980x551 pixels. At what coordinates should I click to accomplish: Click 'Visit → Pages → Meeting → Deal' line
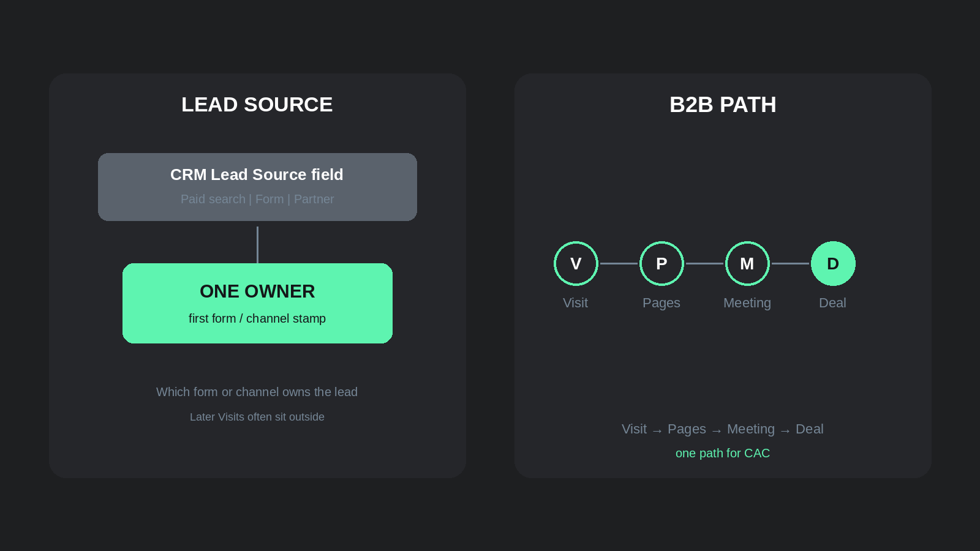click(x=723, y=429)
